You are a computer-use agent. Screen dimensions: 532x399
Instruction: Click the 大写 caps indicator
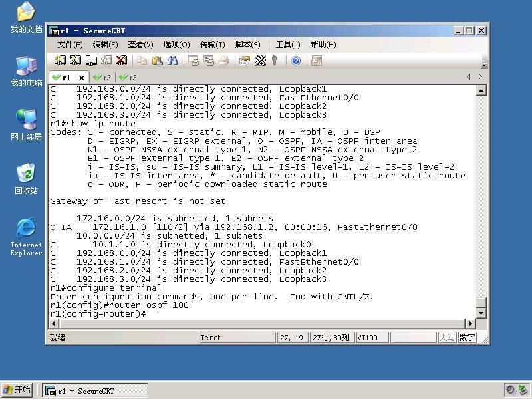click(446, 338)
